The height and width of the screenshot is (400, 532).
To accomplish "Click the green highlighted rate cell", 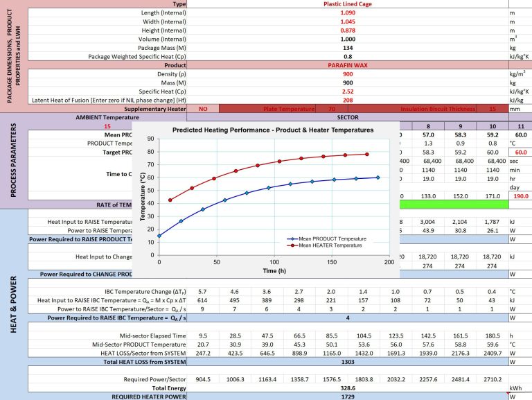I will tap(454, 205).
